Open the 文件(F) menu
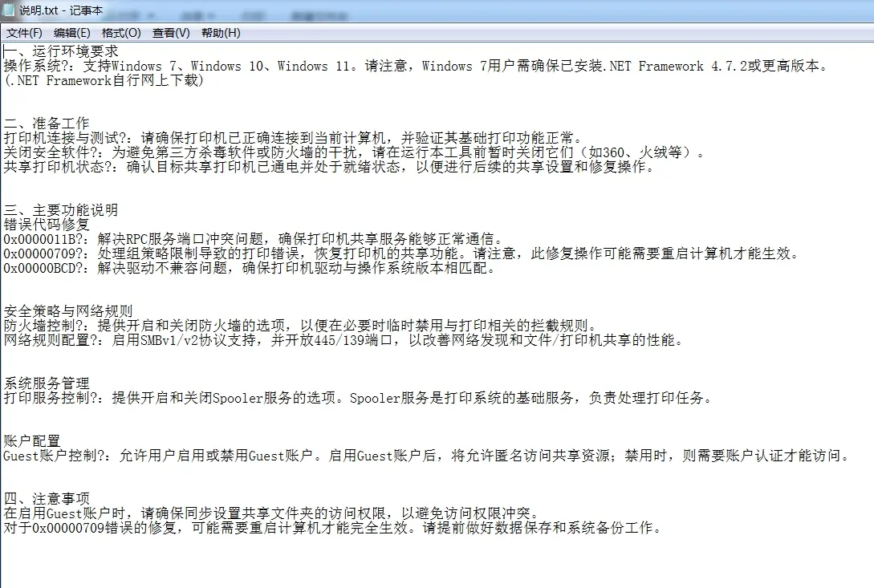This screenshot has width=874, height=588. (x=24, y=33)
